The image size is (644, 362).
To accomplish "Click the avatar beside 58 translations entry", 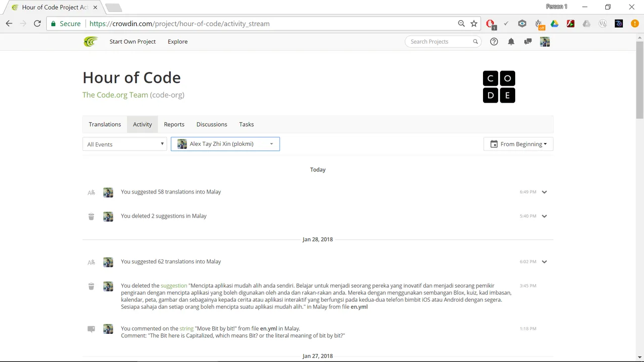I will click(108, 192).
